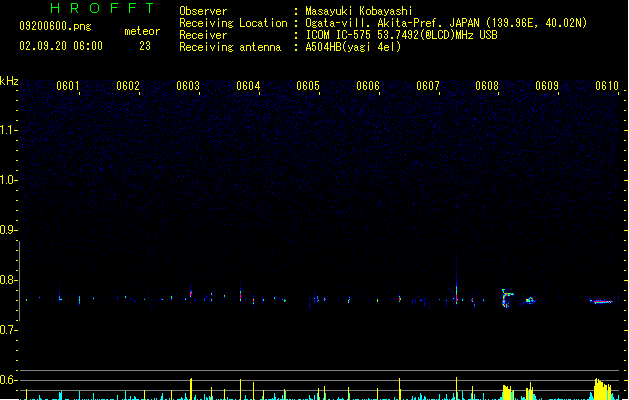Image resolution: width=629 pixels, height=400 pixels.
Task: Click the Receiver label
Action: click(x=203, y=35)
